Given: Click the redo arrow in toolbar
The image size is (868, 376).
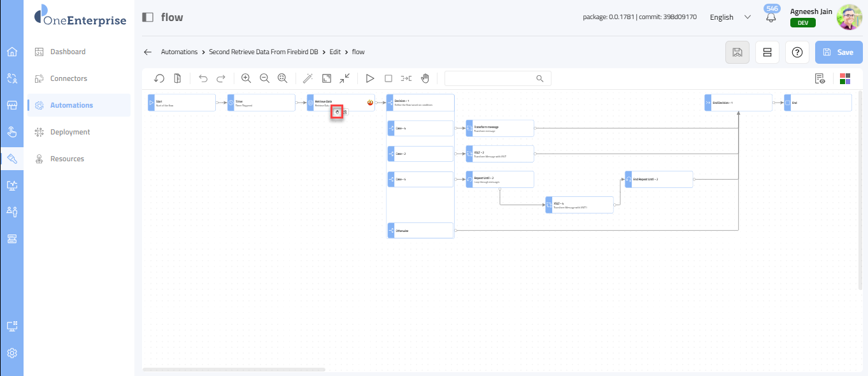Looking at the screenshot, I should pos(221,78).
